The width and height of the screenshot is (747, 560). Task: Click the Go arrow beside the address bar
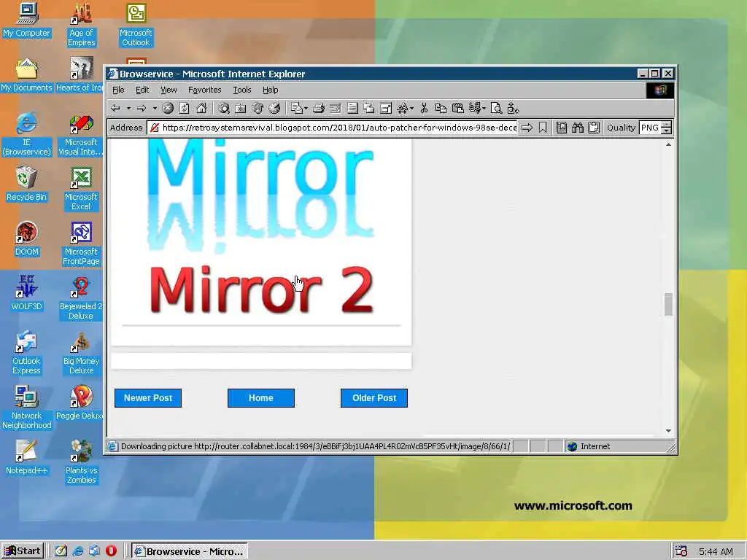(527, 128)
